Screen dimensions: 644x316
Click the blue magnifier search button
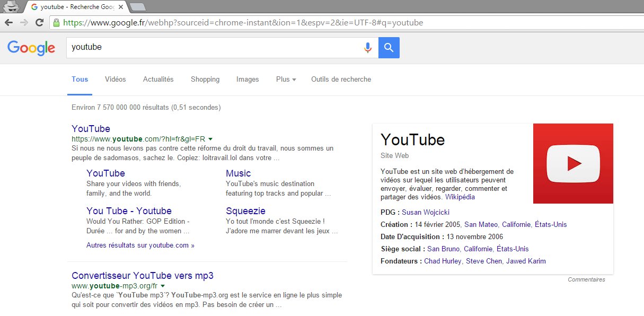pyautogui.click(x=389, y=48)
